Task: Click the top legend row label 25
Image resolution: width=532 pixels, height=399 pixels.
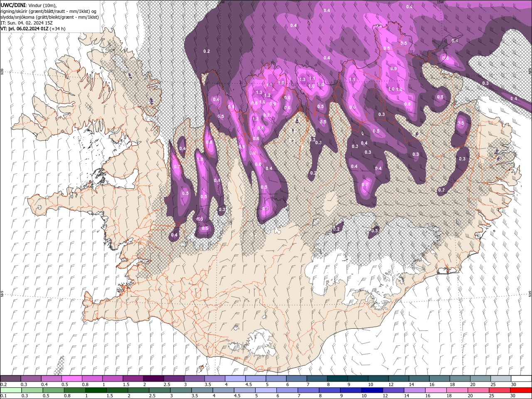Action: [x=493, y=384]
